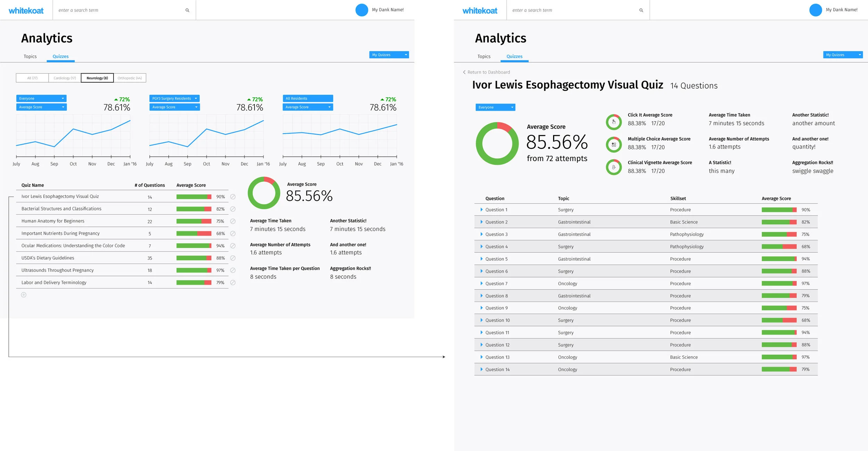
Task: Open Ivor Lewis Esophagectomy Visual Quiz row
Action: (x=60, y=197)
